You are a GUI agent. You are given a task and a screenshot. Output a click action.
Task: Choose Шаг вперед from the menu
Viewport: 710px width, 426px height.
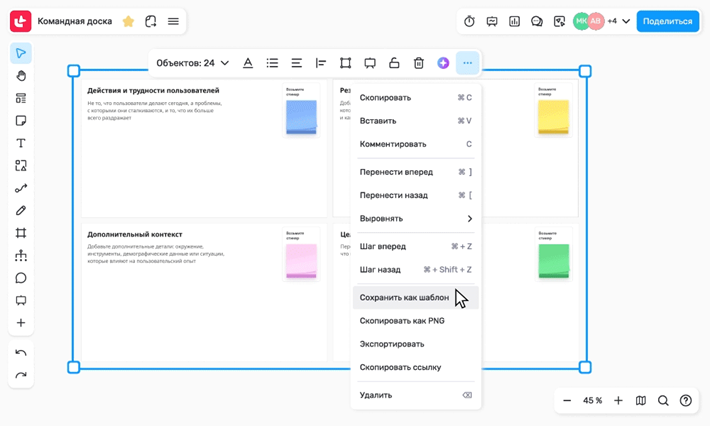416,246
